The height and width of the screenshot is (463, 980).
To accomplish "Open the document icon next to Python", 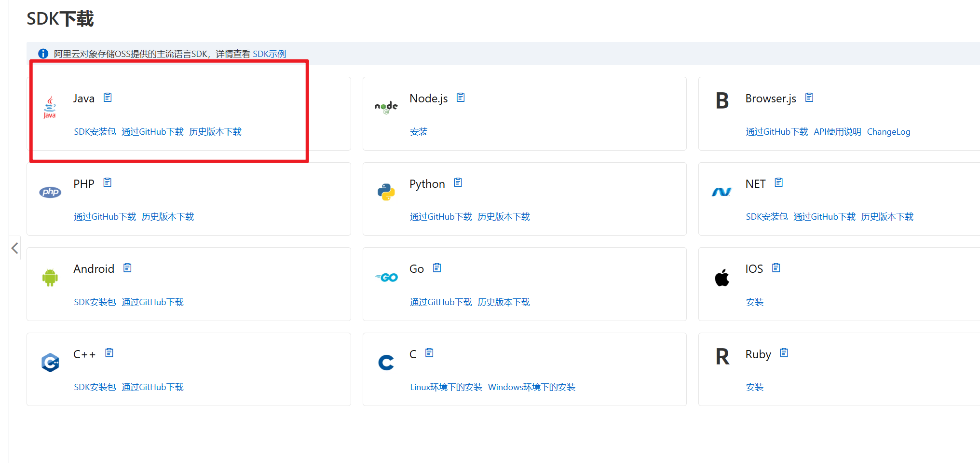I will pos(458,182).
